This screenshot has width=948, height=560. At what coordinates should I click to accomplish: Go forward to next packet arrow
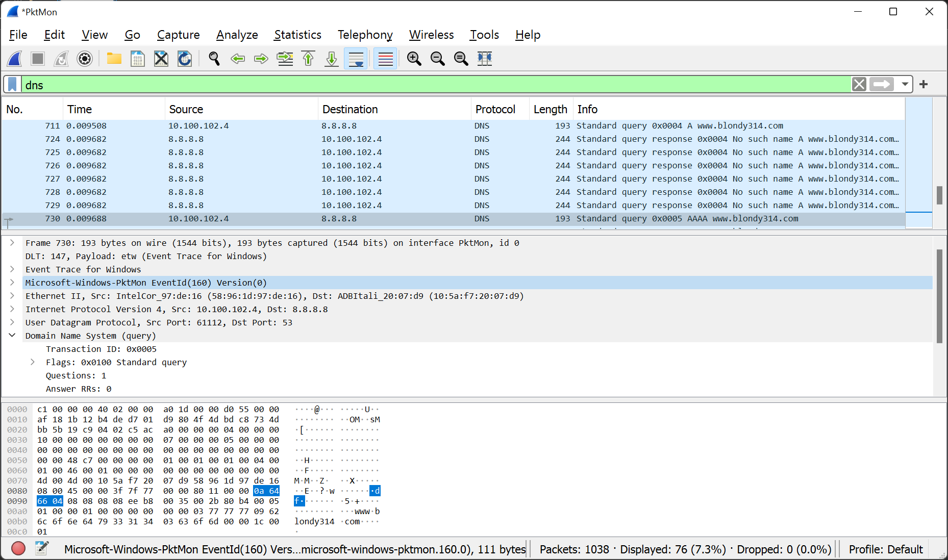pyautogui.click(x=261, y=59)
